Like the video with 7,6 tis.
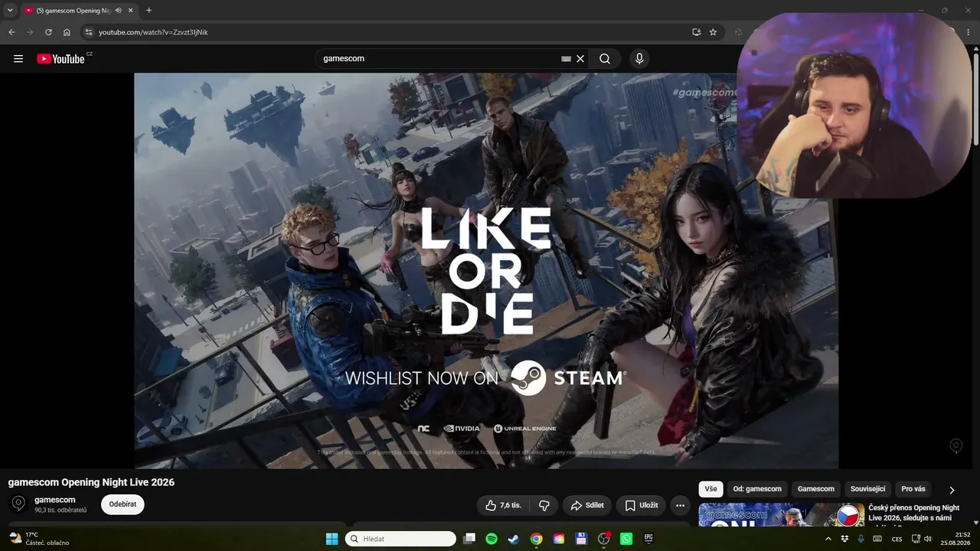Viewport: 980px width, 551px height. (504, 505)
